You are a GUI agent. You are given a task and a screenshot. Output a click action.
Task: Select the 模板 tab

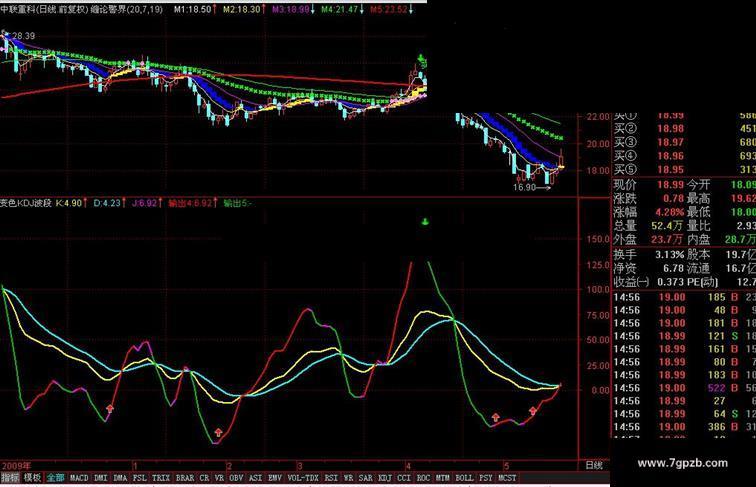(32, 478)
